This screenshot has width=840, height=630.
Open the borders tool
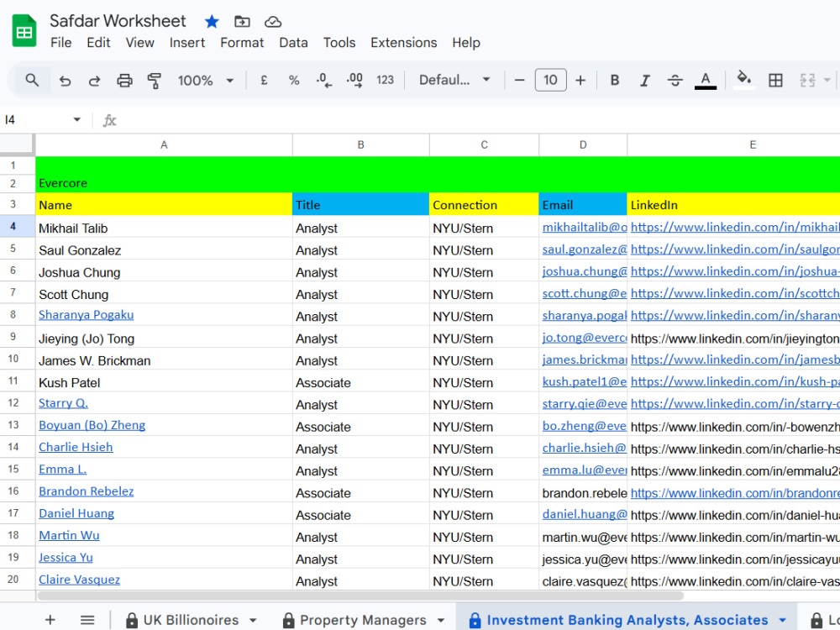click(775, 81)
